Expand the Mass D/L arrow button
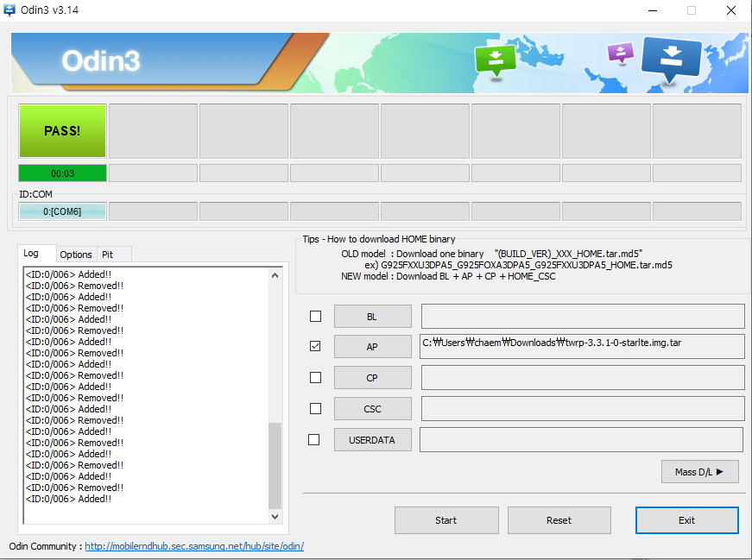The image size is (752, 560). click(699, 472)
